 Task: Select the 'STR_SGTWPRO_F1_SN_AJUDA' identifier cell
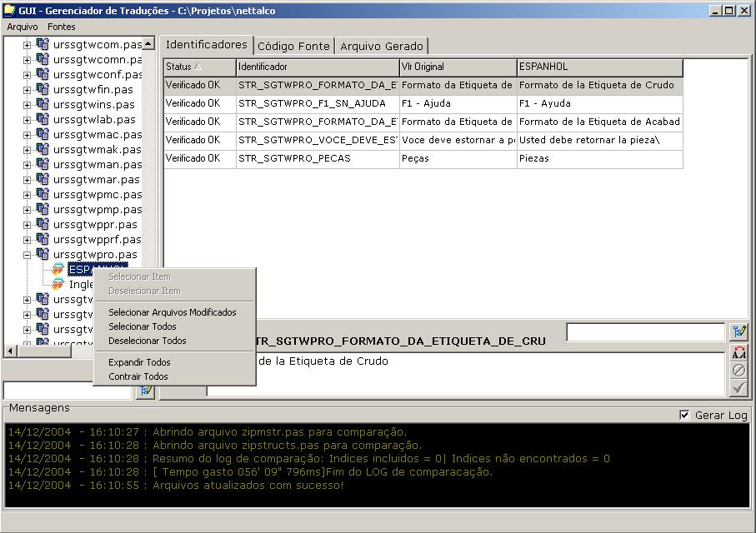click(318, 103)
